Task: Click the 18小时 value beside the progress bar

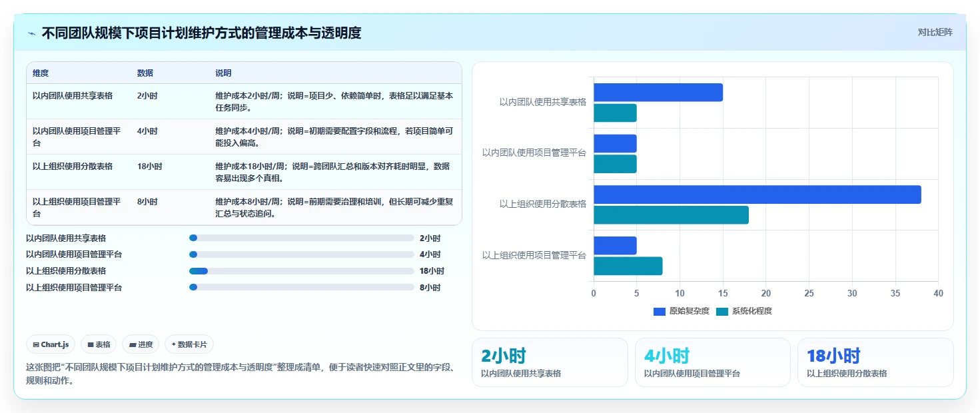Action: [432, 271]
